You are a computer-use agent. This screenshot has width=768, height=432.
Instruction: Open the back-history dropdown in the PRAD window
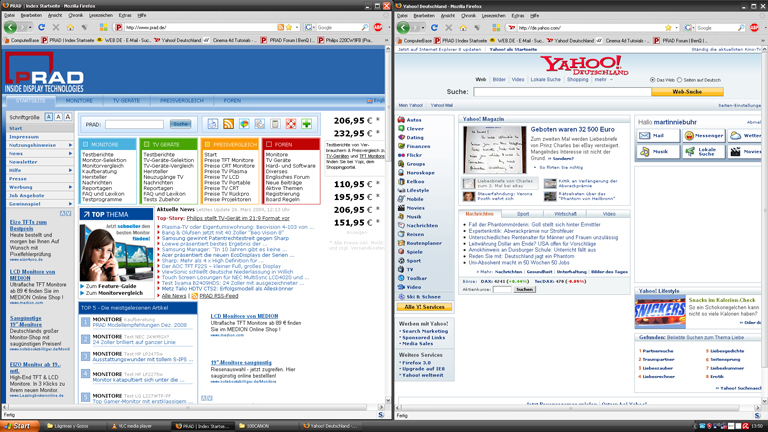pos(30,28)
